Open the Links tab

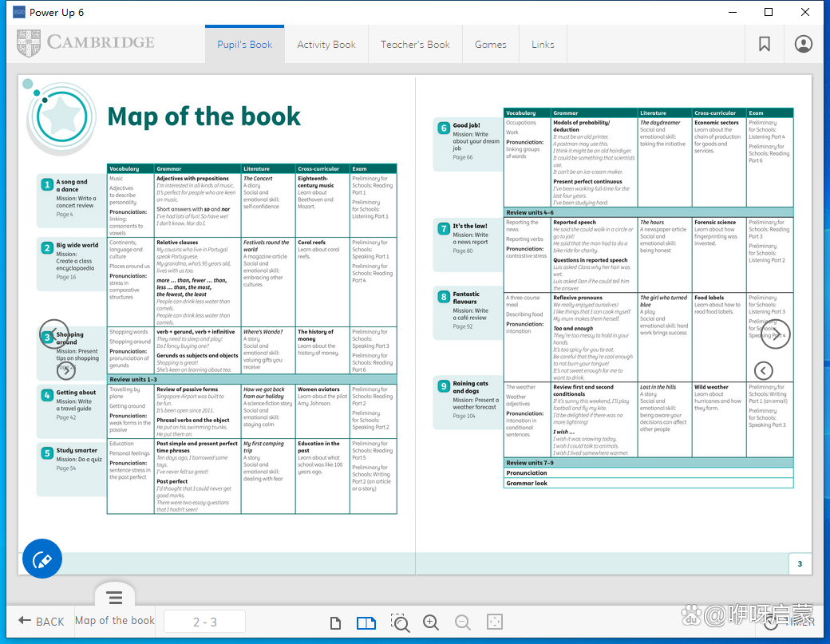tap(543, 45)
